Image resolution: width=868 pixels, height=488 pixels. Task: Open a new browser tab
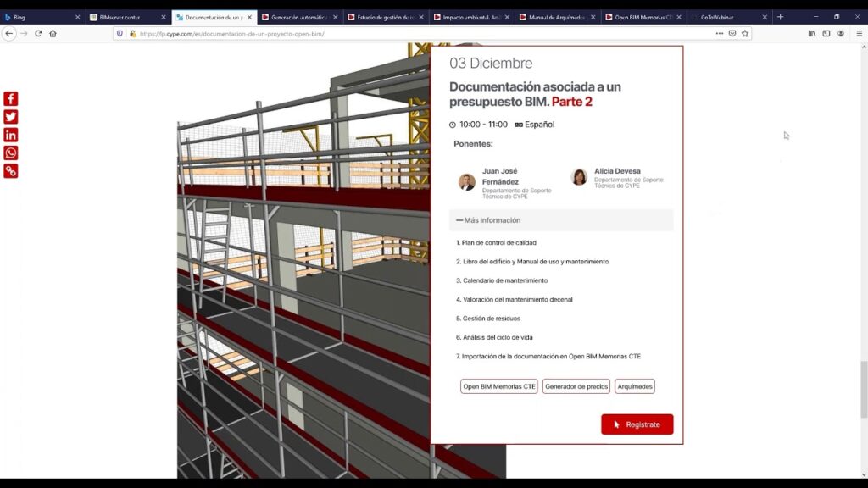[781, 17]
